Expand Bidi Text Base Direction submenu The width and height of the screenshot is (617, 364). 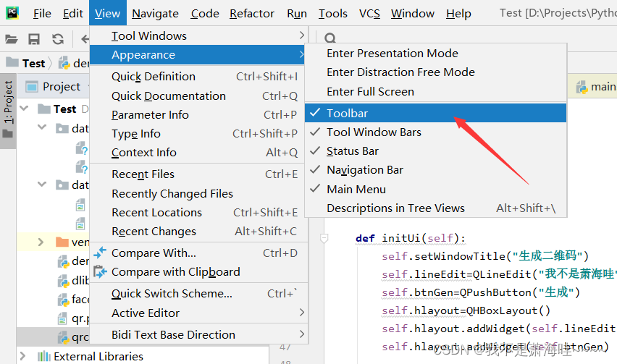point(198,334)
